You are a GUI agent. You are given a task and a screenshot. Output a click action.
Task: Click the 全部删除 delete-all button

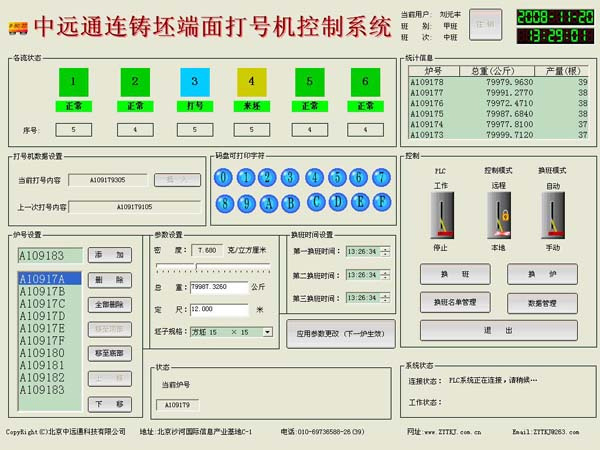(x=109, y=304)
